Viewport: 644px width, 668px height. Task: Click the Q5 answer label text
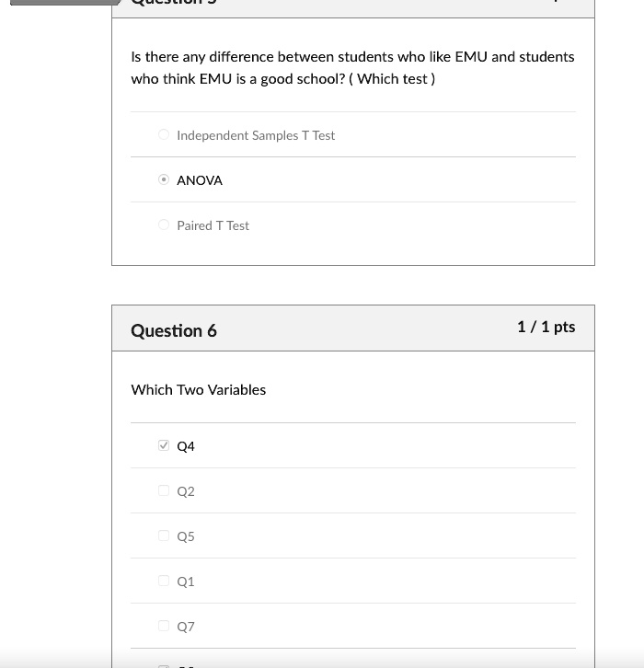[186, 536]
